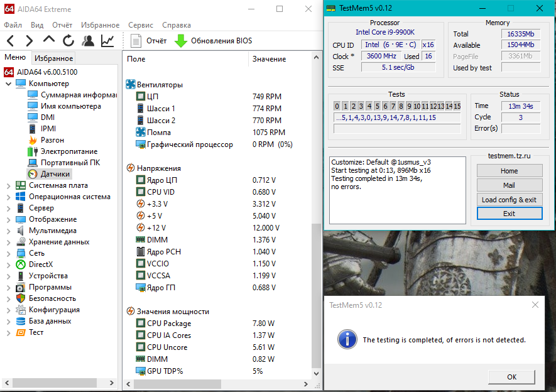The image size is (556, 392).
Task: Click the Forward arrow in AIDA64 toolbar
Action: point(30,41)
